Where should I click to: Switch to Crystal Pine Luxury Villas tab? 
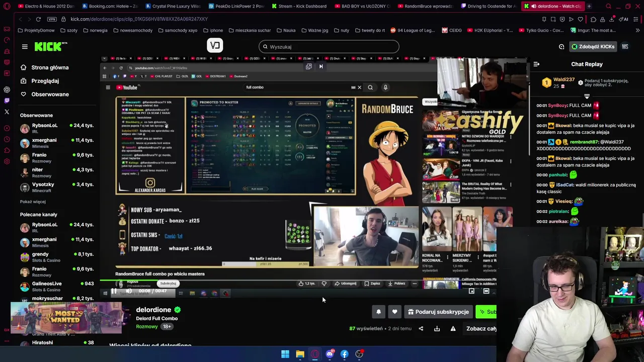[173, 6]
